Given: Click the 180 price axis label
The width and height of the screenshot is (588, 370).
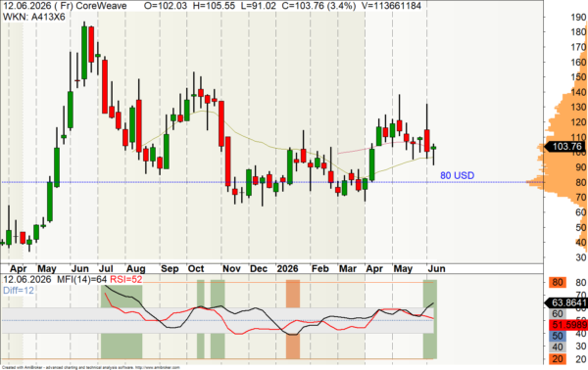Looking at the screenshot, I should (578, 32).
